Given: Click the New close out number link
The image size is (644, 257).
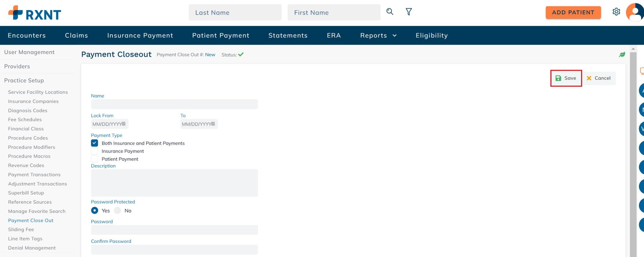Looking at the screenshot, I should (210, 54).
